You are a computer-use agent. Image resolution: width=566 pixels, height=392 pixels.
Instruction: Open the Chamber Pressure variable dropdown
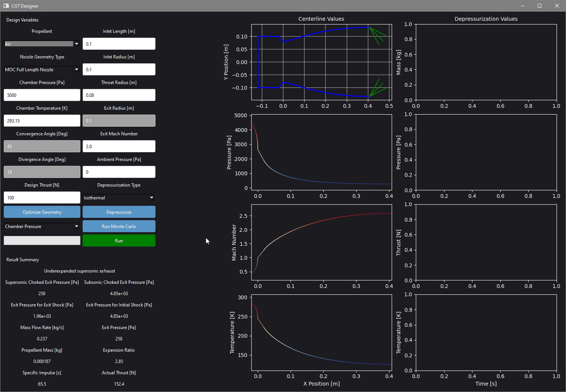click(x=42, y=226)
